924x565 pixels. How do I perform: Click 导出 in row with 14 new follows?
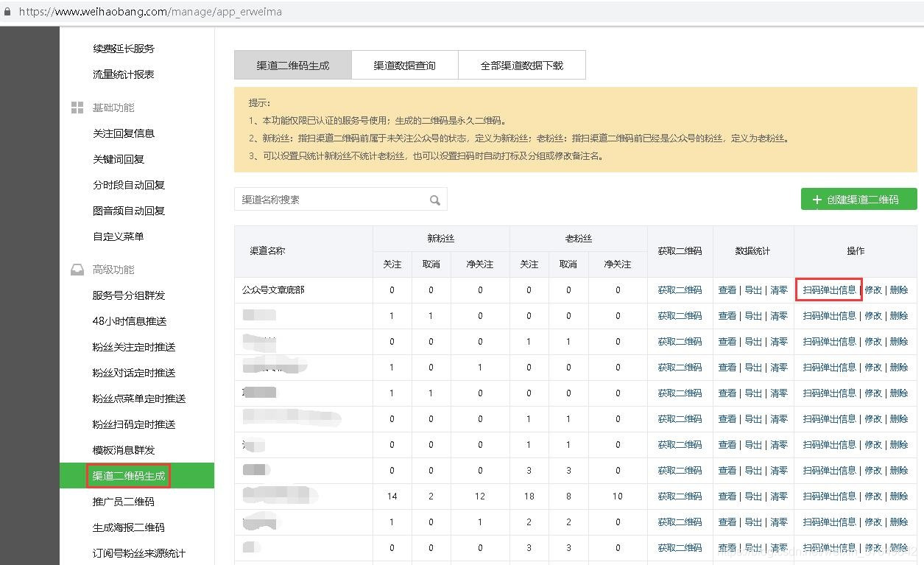coord(753,496)
